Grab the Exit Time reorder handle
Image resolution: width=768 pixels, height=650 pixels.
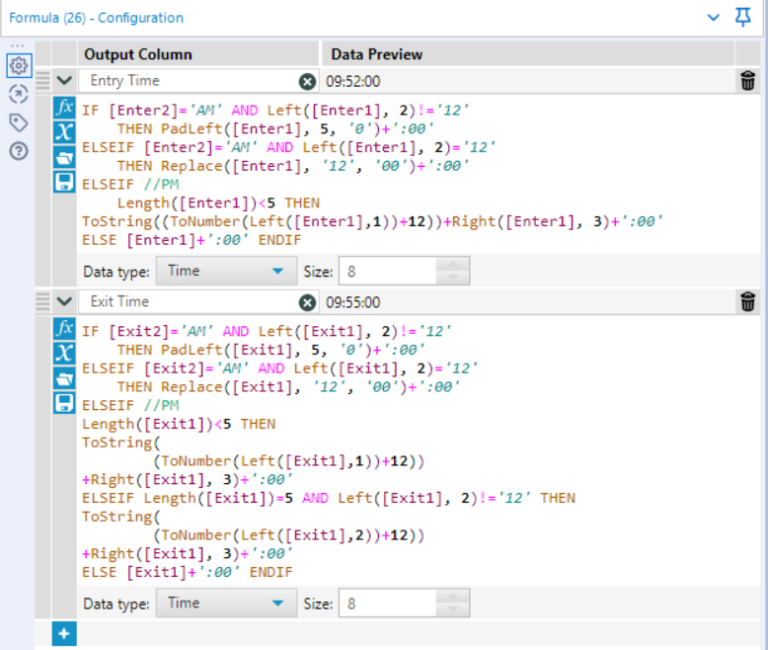(43, 302)
